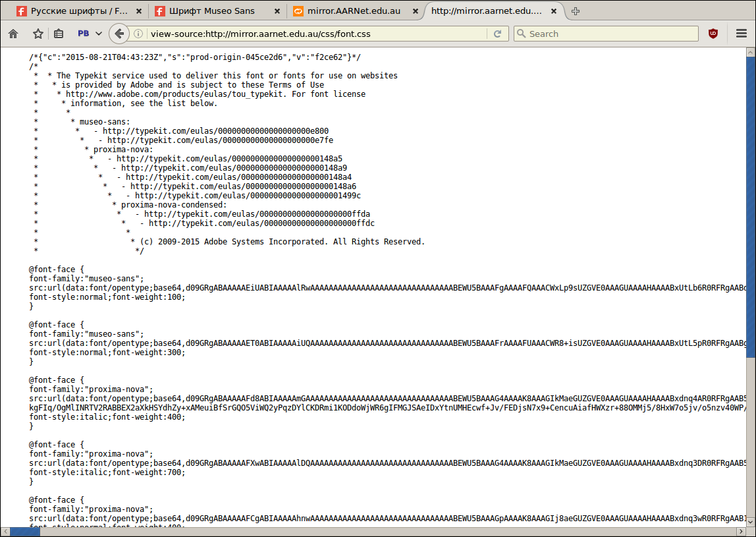756x537 pixels.
Task: Bookmark this page with the star icon
Action: [38, 34]
